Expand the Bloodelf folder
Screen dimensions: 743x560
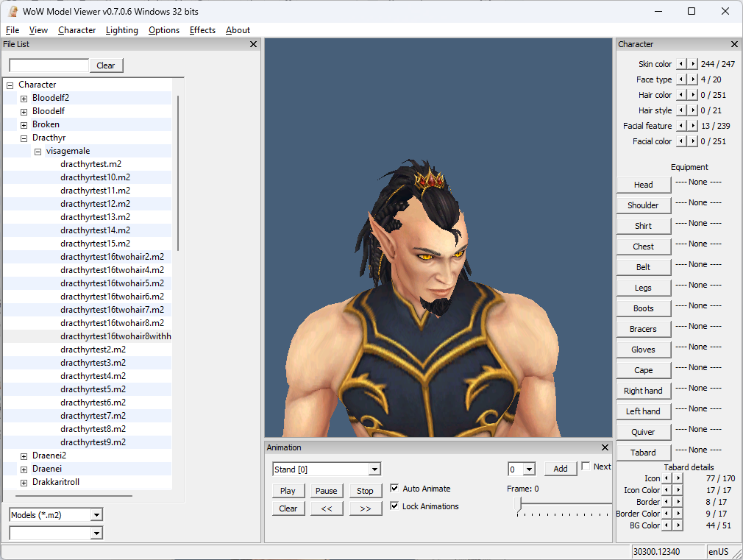point(24,112)
